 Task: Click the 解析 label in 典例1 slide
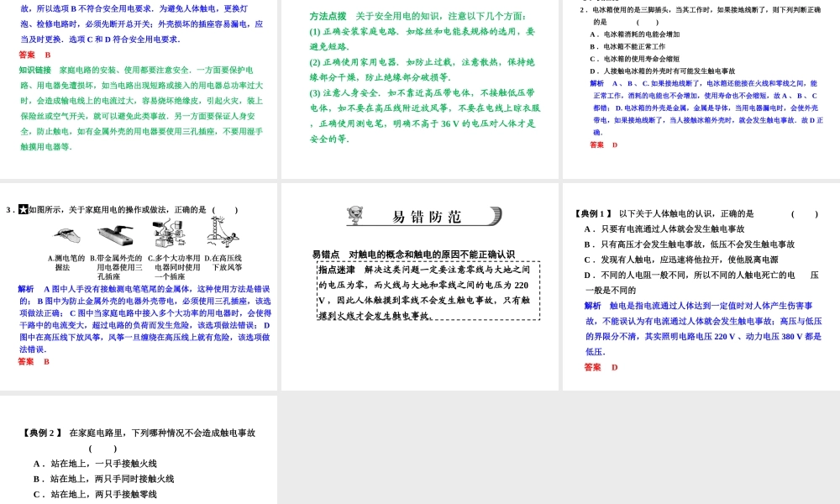click(592, 306)
